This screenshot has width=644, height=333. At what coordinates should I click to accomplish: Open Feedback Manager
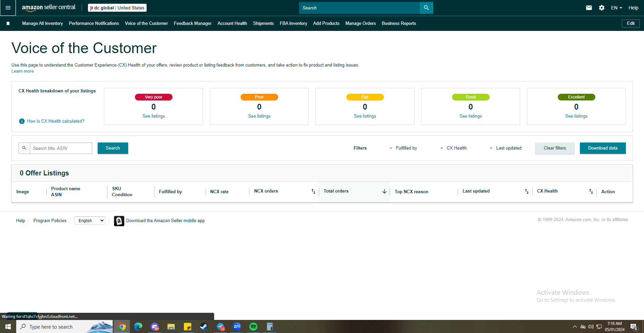pos(193,24)
